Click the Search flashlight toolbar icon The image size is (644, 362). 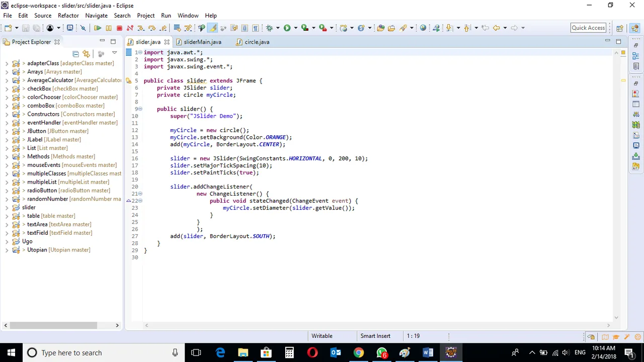click(403, 28)
